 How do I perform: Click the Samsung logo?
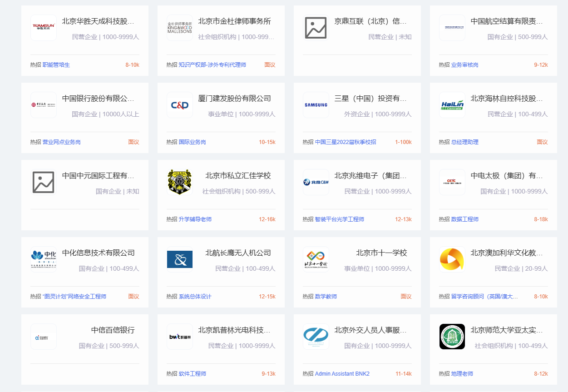[x=316, y=105]
